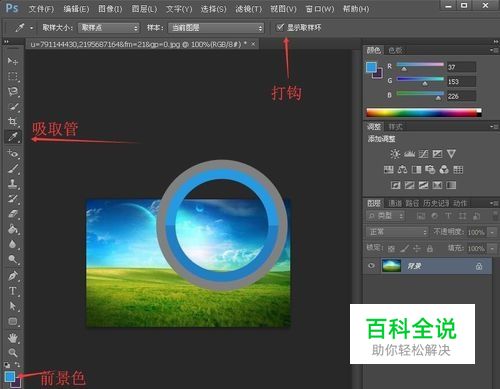Uncheck the 显示取样环 checkbox

280,27
